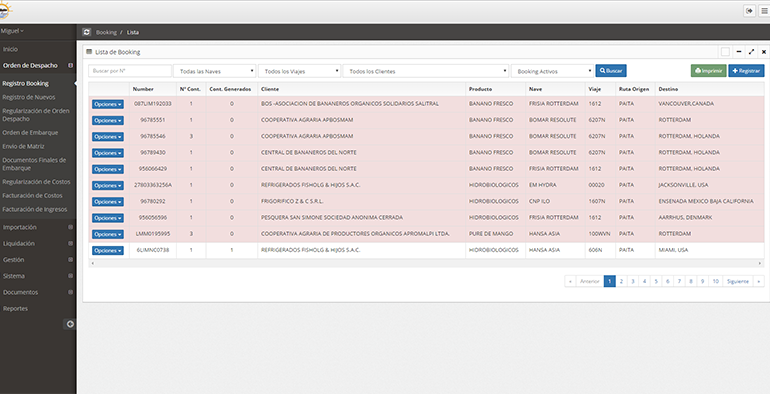Open Facturación de Ingresos sidebar item

34,209
